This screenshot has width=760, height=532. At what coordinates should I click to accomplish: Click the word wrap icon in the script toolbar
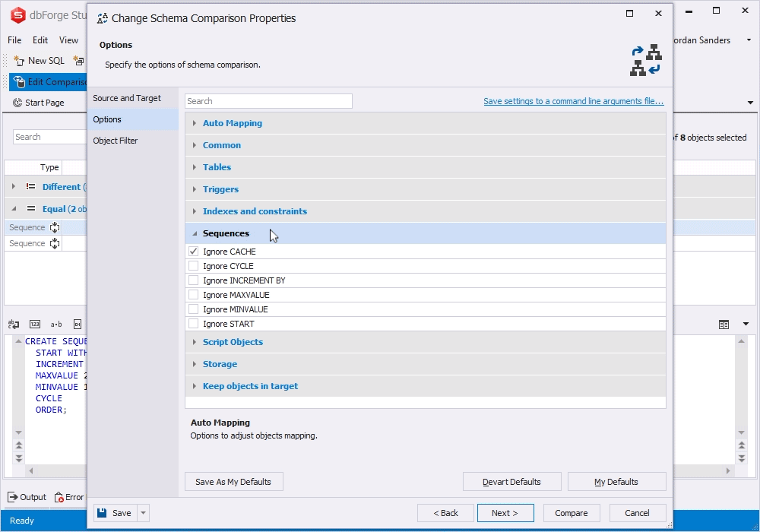tap(14, 325)
